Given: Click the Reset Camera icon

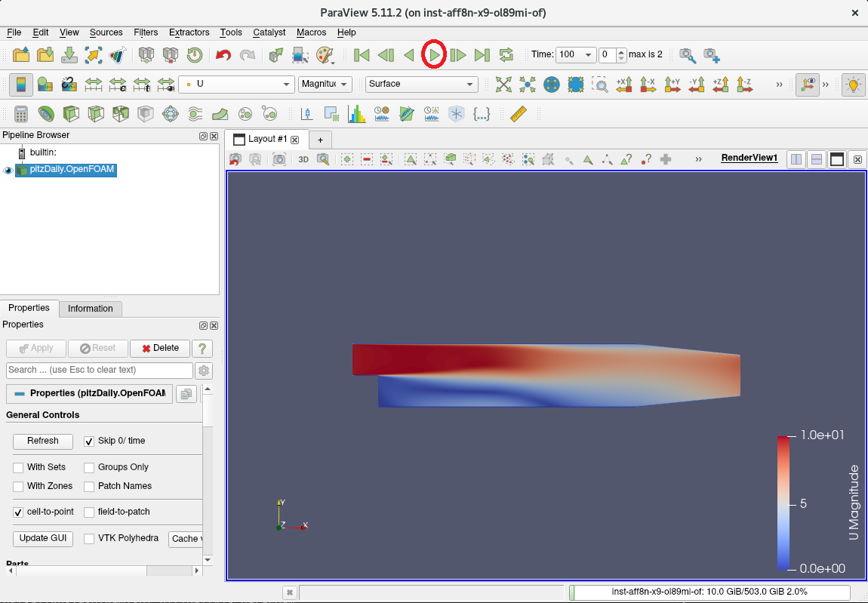Looking at the screenshot, I should pyautogui.click(x=503, y=85).
